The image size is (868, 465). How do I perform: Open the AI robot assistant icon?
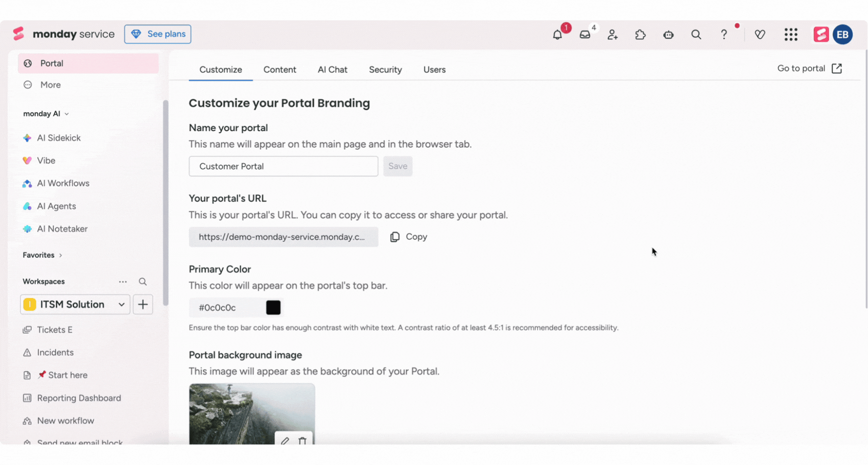tap(668, 35)
